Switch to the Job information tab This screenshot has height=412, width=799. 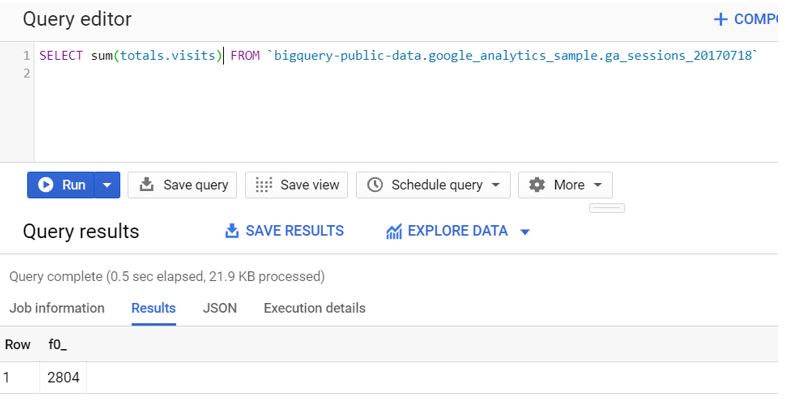57,308
